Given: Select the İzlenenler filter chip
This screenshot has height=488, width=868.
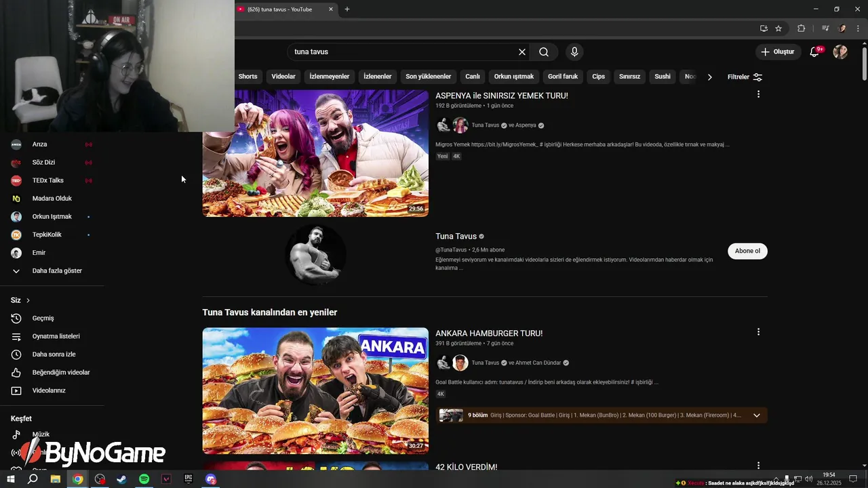Looking at the screenshot, I should coord(378,77).
